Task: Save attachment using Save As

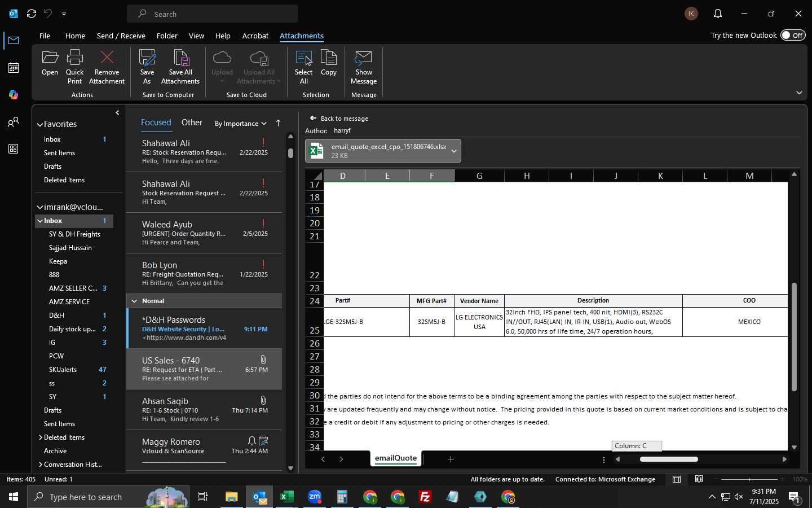Action: coord(147,67)
